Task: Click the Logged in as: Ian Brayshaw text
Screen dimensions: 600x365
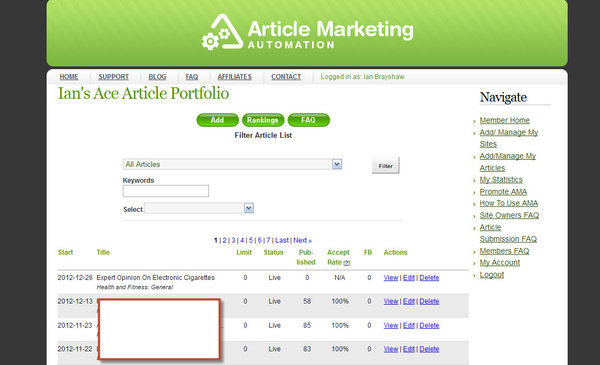Action: 362,77
